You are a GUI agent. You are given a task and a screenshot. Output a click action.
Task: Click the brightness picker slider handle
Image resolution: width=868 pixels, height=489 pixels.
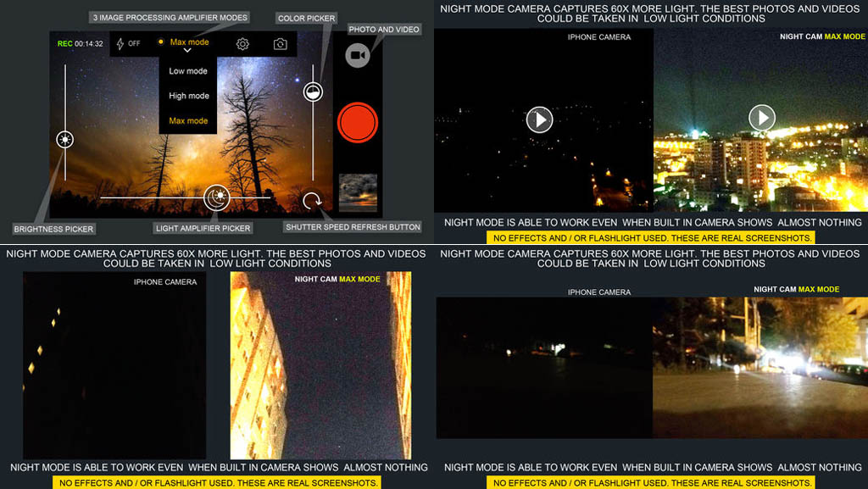(x=65, y=140)
